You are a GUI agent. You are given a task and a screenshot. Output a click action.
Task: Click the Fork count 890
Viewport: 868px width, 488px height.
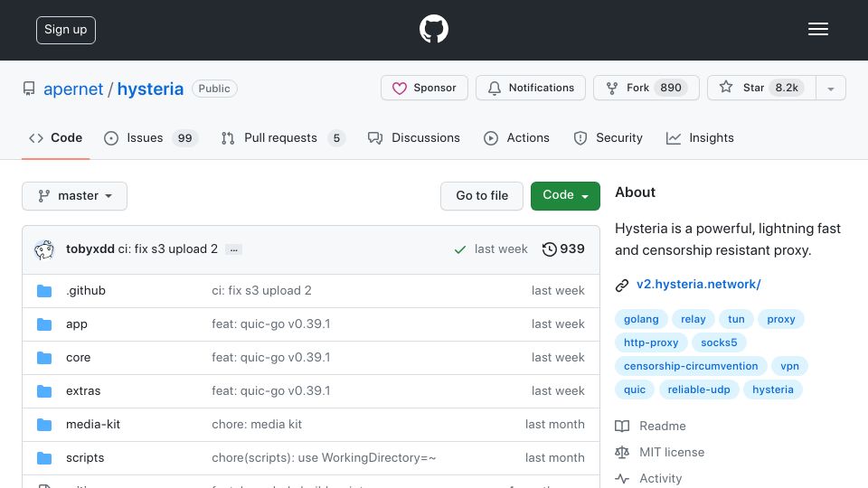(670, 88)
